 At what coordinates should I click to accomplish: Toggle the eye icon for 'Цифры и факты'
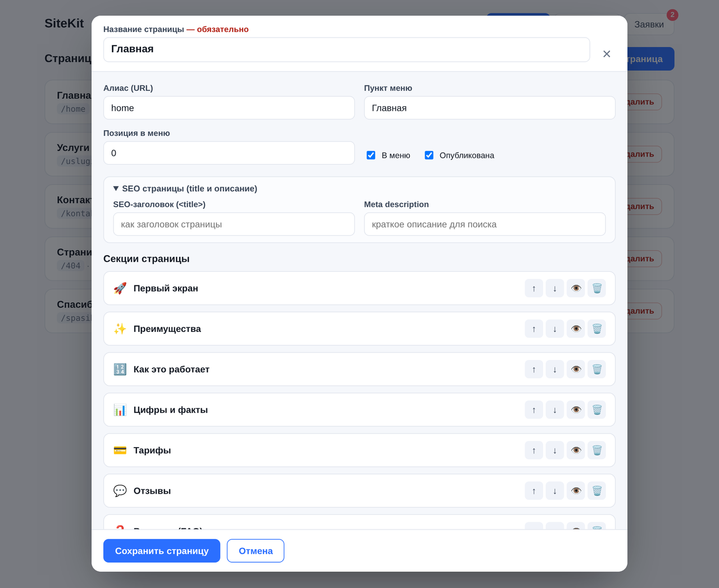pos(576,409)
